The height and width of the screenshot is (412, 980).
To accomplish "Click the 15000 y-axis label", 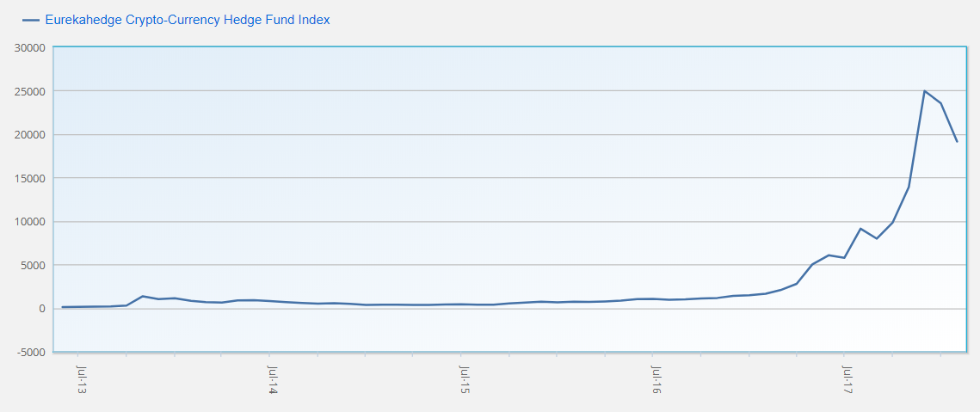I will coord(30,178).
